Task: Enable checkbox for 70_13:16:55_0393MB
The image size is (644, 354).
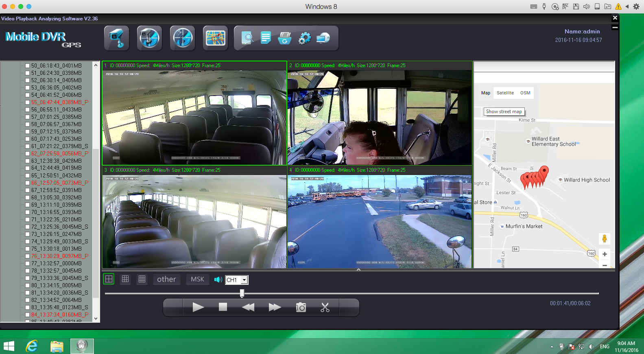Action: 28,212
